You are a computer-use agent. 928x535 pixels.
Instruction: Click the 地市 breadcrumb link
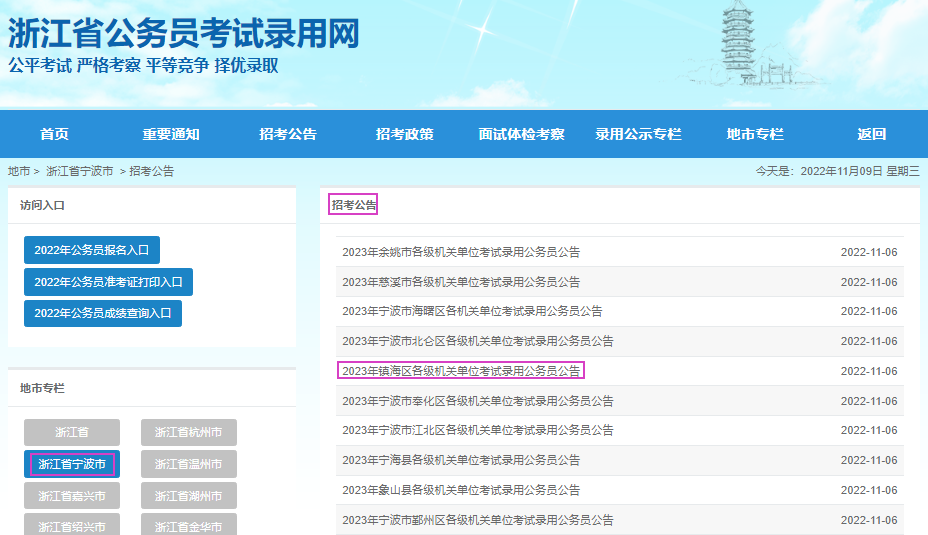(19, 171)
